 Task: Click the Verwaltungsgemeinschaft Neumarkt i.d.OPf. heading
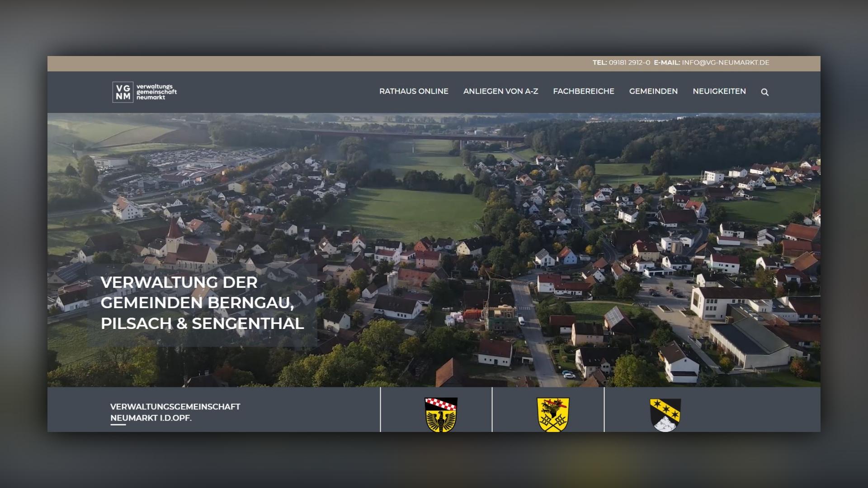point(175,412)
